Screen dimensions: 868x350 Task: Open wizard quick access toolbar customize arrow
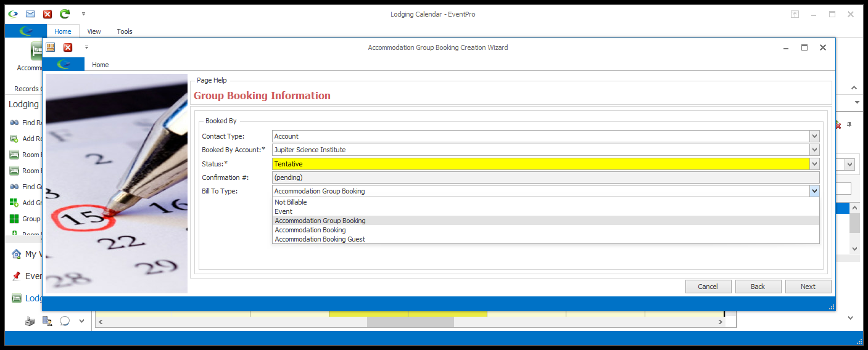[87, 47]
